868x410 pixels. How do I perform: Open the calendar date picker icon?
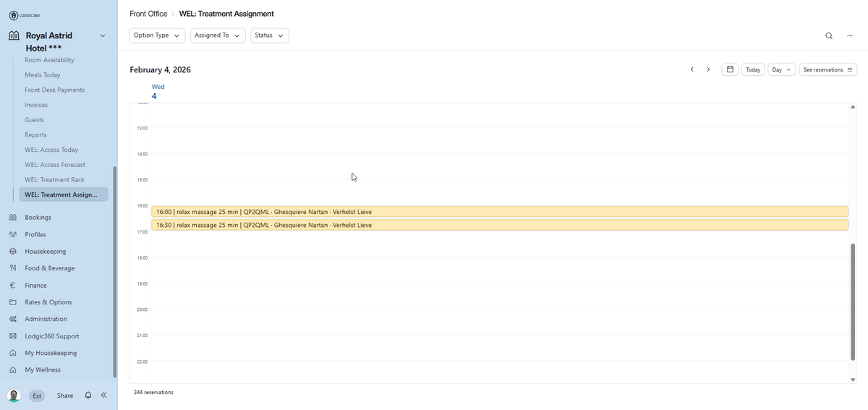pyautogui.click(x=730, y=69)
